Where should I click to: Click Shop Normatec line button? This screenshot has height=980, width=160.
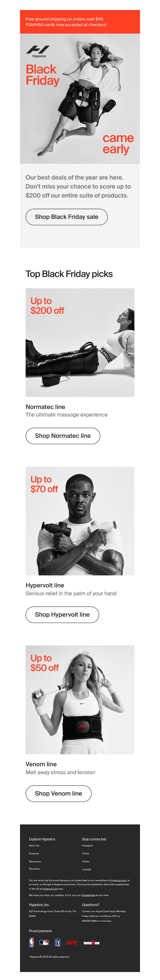tap(63, 436)
